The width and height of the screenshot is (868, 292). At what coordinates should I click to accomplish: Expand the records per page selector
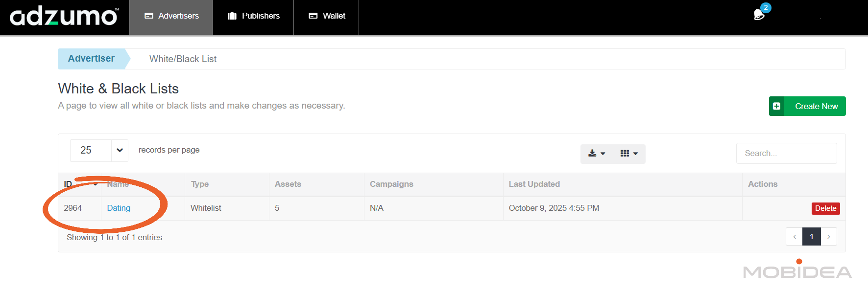point(99,150)
